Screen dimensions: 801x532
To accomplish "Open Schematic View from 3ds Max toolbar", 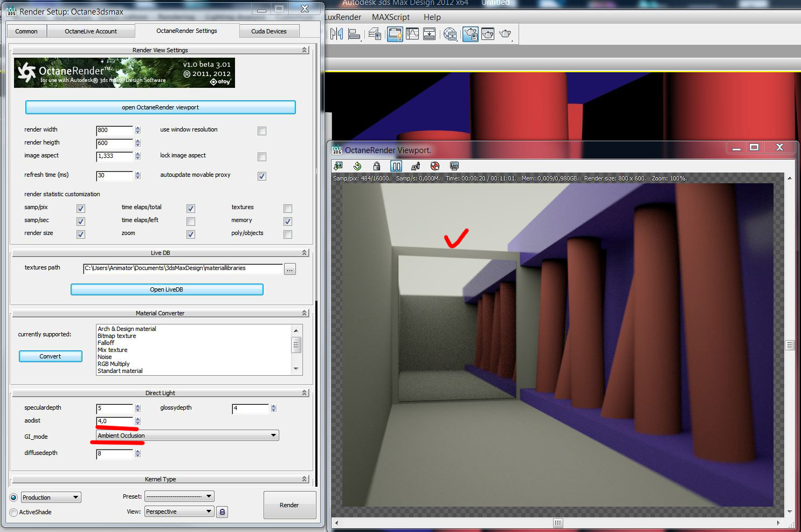I will tap(429, 34).
